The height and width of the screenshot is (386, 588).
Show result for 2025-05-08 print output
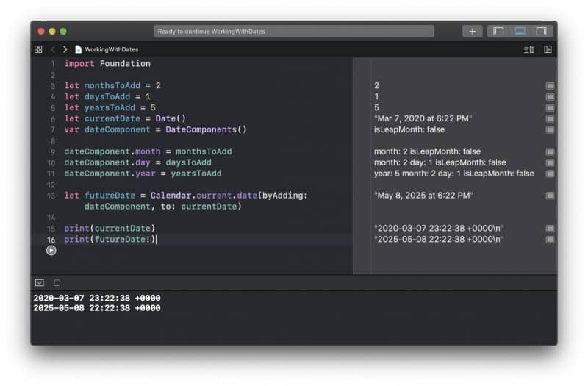click(x=550, y=240)
